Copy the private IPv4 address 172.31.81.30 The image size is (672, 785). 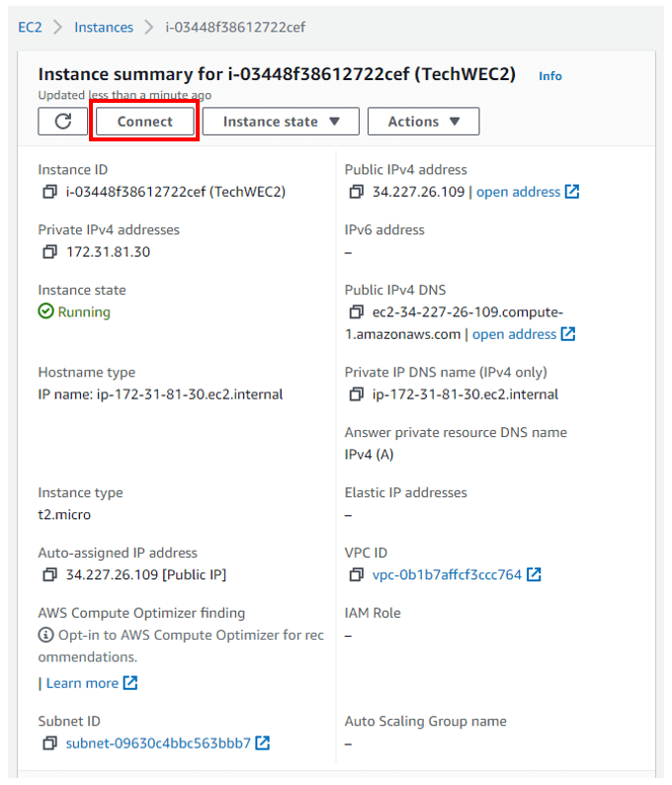49,252
